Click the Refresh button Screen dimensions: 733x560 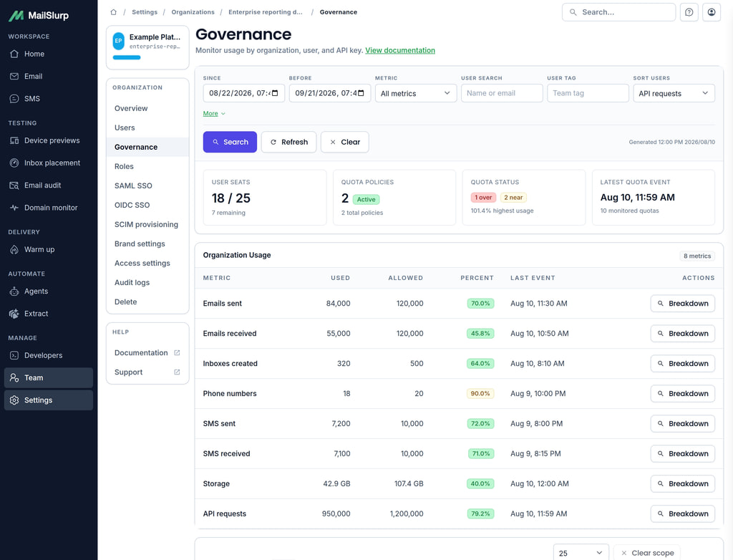289,142
